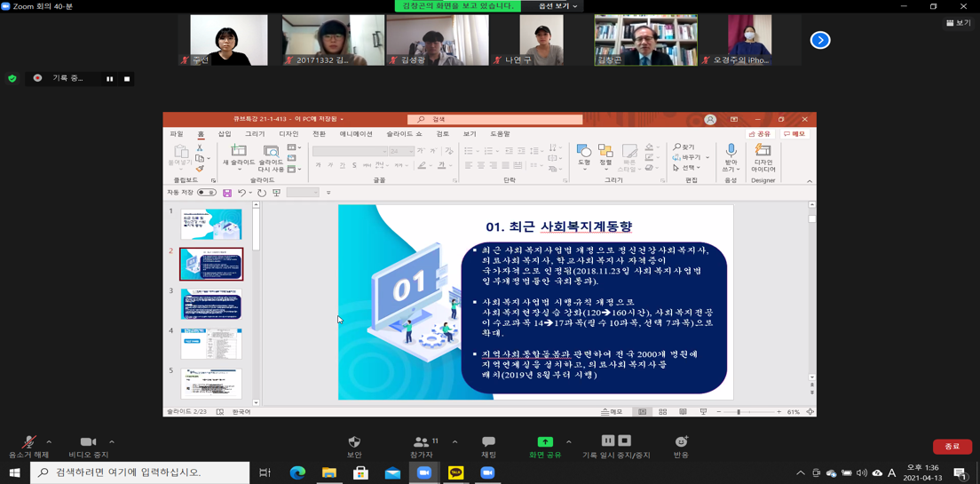
Task: Switch to the 삽입 ribbon tab
Action: (x=225, y=134)
